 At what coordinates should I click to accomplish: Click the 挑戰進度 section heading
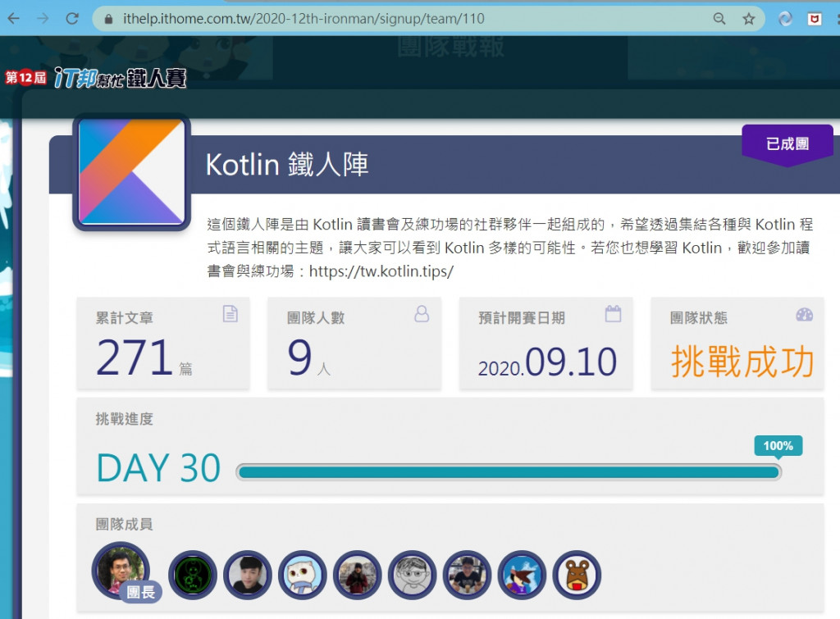(x=125, y=419)
